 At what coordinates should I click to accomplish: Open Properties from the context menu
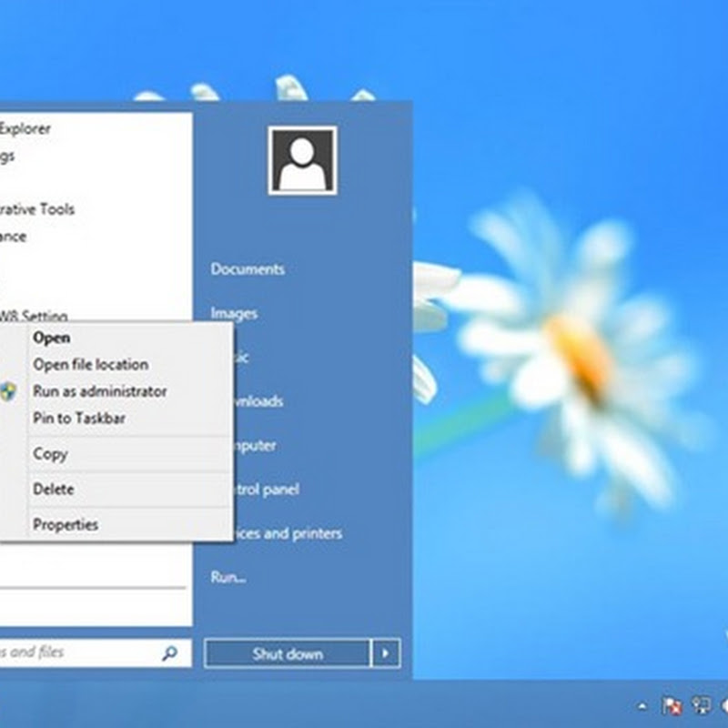65,524
